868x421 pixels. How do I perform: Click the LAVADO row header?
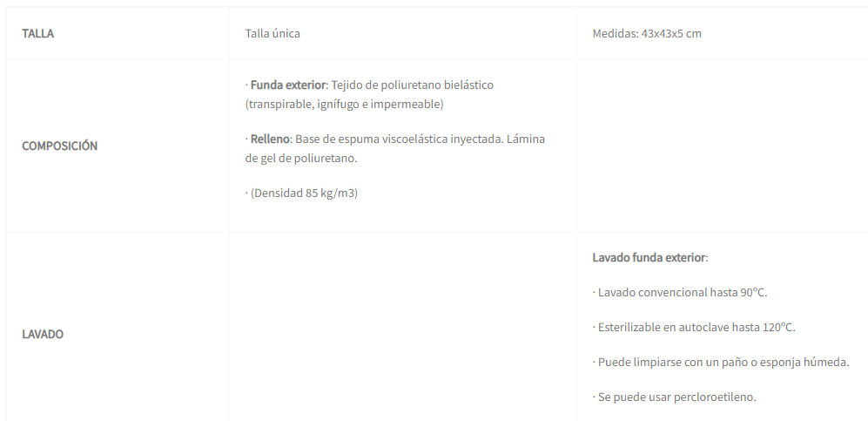click(x=43, y=334)
